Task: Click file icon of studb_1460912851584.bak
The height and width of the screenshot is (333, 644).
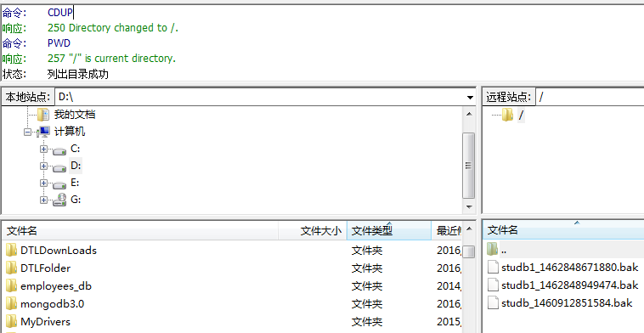Action: pyautogui.click(x=493, y=303)
